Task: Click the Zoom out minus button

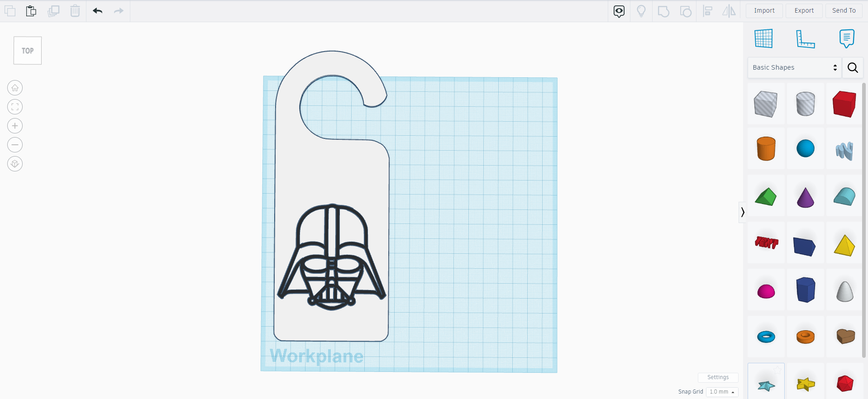Action: pyautogui.click(x=15, y=145)
